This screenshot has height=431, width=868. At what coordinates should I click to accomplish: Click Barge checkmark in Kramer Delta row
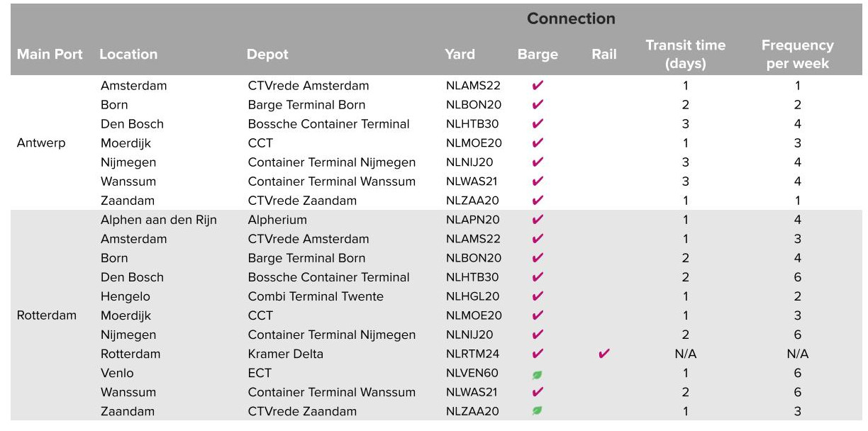(x=538, y=354)
